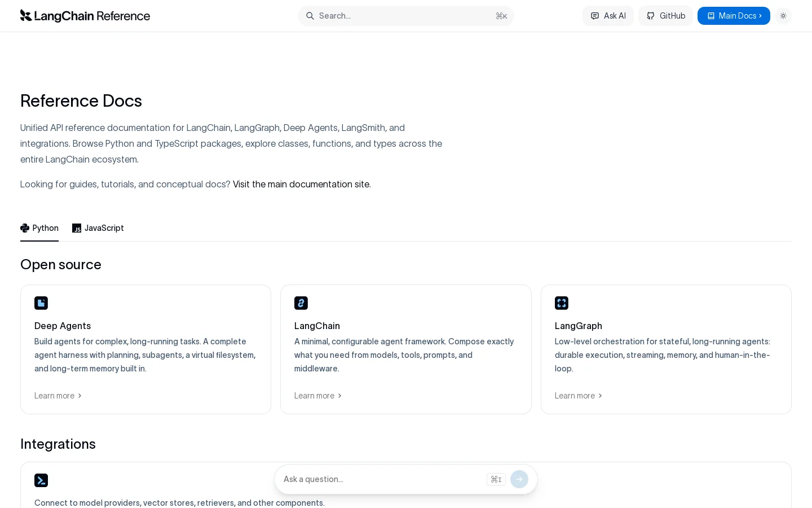Click "Connect to model providers" description text
The width and height of the screenshot is (812, 508).
point(179,503)
